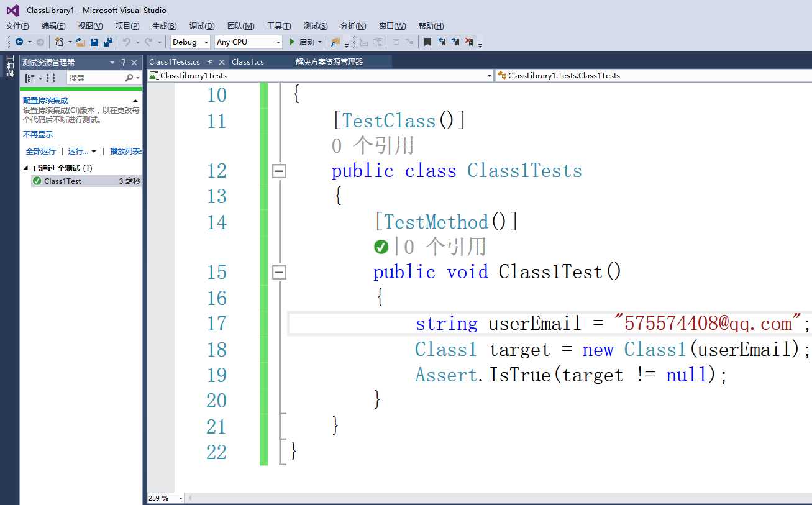Click the Visual Studio logo icon
This screenshot has width=812, height=505.
(x=13, y=10)
